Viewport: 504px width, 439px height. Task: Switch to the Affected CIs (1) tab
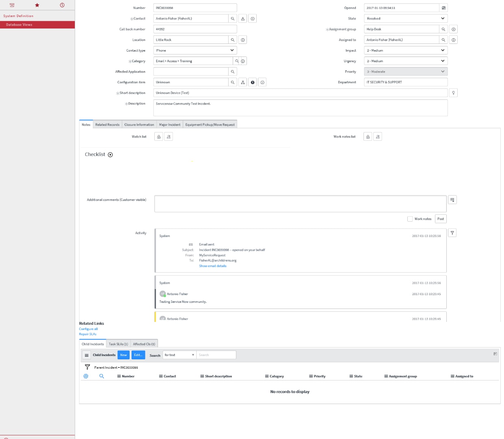pos(144,344)
